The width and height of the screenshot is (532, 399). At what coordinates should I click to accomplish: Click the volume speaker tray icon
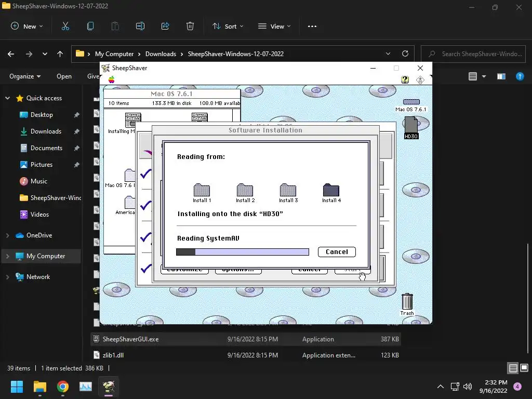point(468,387)
